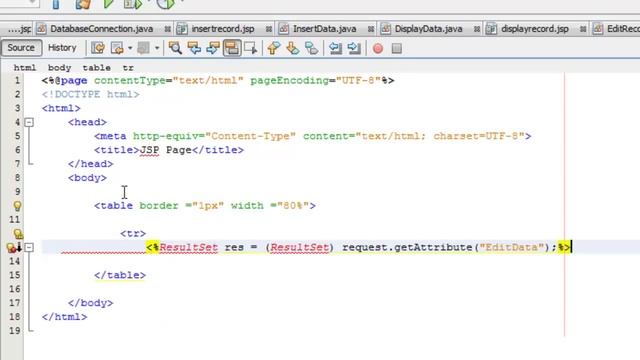Click the closing </body> tag
This screenshot has height=360, width=640.
91,303
